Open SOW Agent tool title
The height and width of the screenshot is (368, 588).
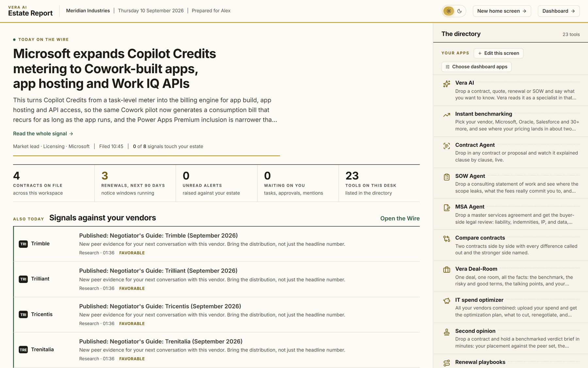coord(470,176)
